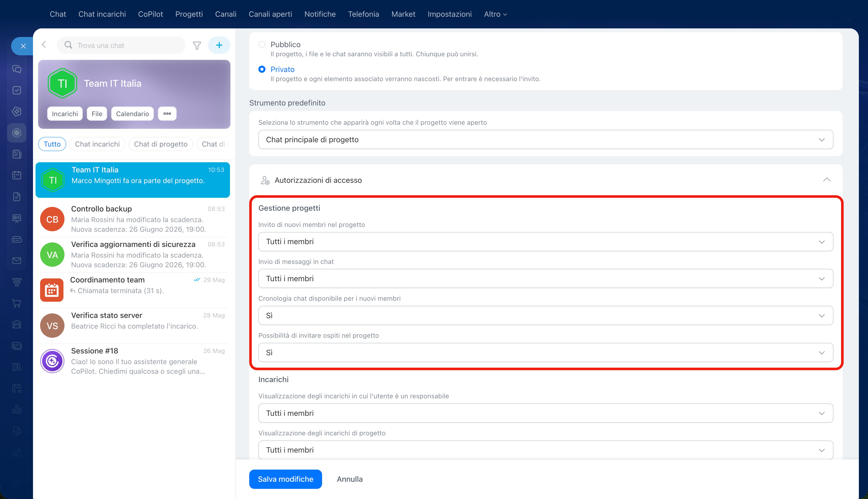The height and width of the screenshot is (499, 868).
Task: Open Chat incarichi in top navigation
Action: click(x=102, y=14)
